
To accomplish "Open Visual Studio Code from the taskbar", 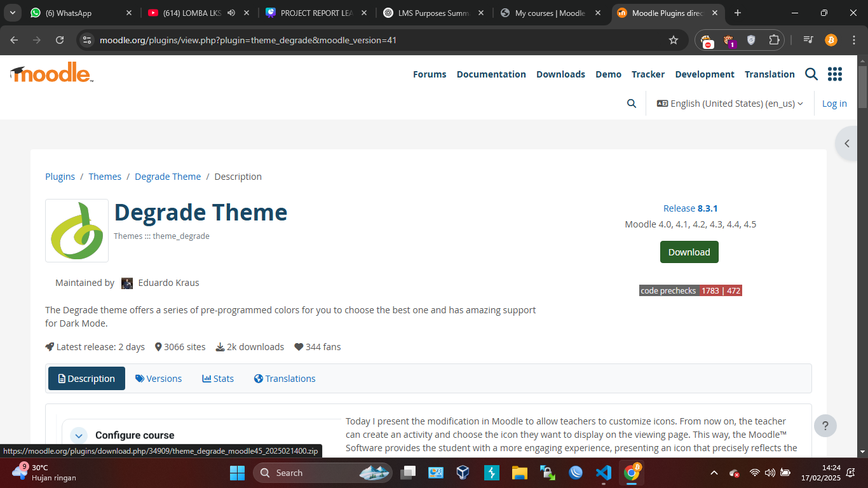I will tap(604, 473).
